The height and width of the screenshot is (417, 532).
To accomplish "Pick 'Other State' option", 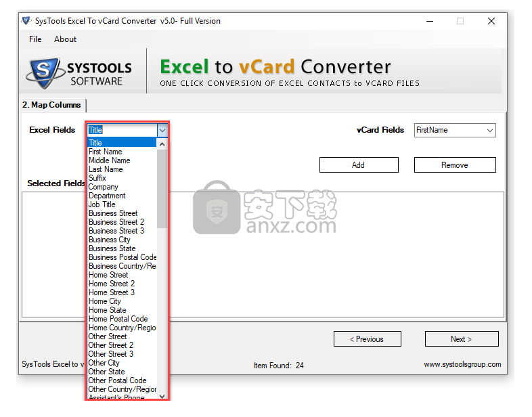I will click(122, 372).
